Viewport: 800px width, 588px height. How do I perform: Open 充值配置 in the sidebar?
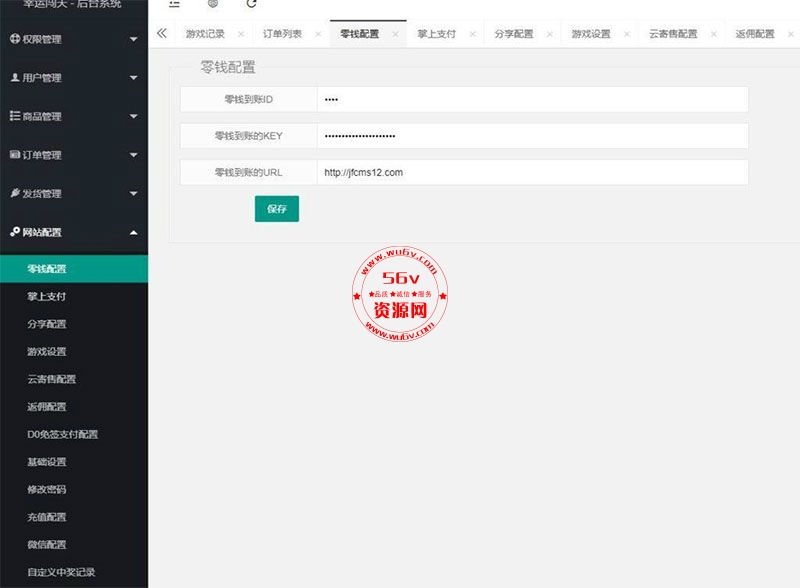(x=74, y=517)
